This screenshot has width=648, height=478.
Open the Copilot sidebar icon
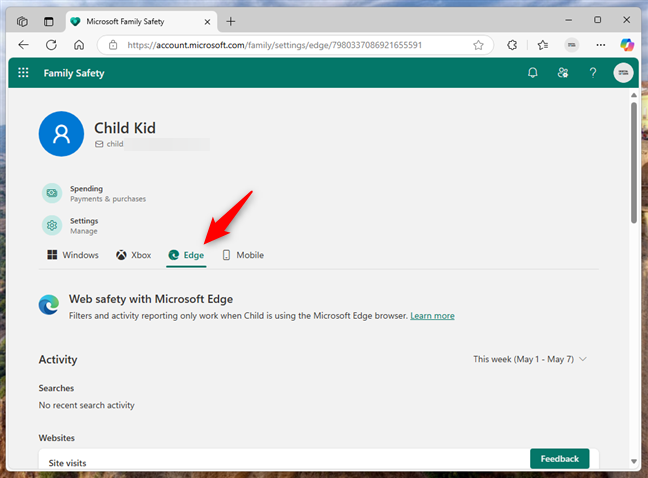click(628, 45)
